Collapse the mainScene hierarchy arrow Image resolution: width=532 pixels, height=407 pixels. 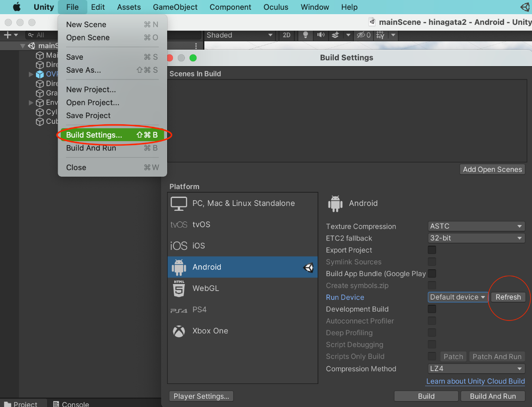coord(23,46)
